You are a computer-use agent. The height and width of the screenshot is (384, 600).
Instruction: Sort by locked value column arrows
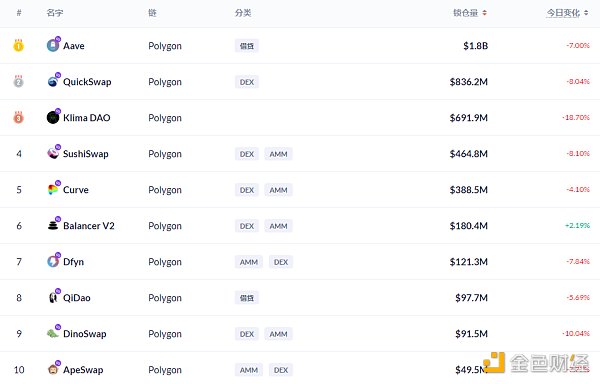[484, 13]
